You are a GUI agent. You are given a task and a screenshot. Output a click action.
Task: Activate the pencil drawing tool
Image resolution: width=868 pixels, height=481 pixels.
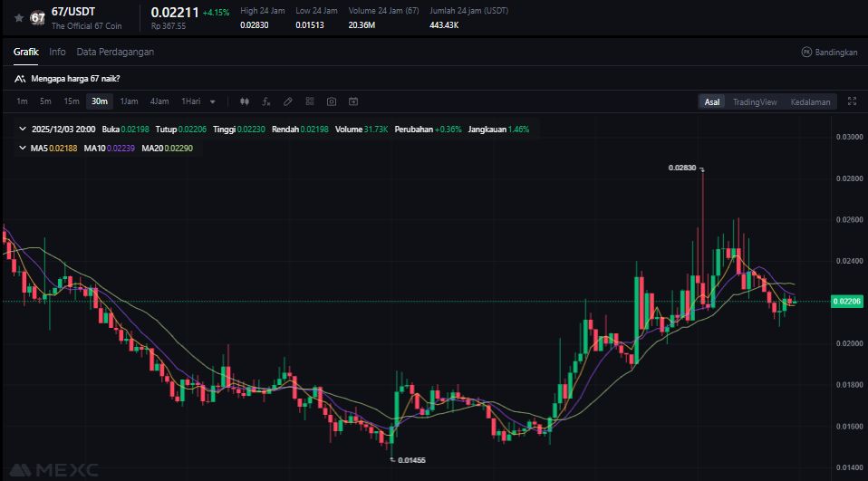[x=288, y=101]
